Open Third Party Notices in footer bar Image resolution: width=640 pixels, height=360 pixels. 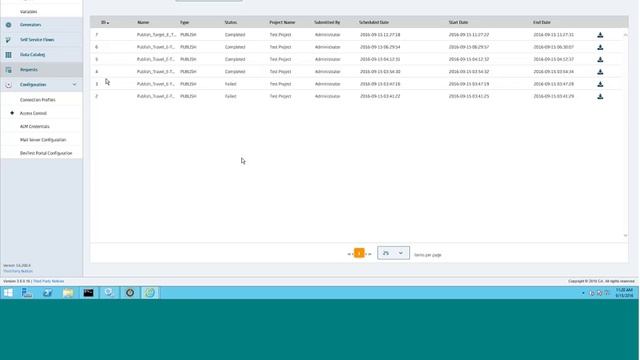(49, 281)
